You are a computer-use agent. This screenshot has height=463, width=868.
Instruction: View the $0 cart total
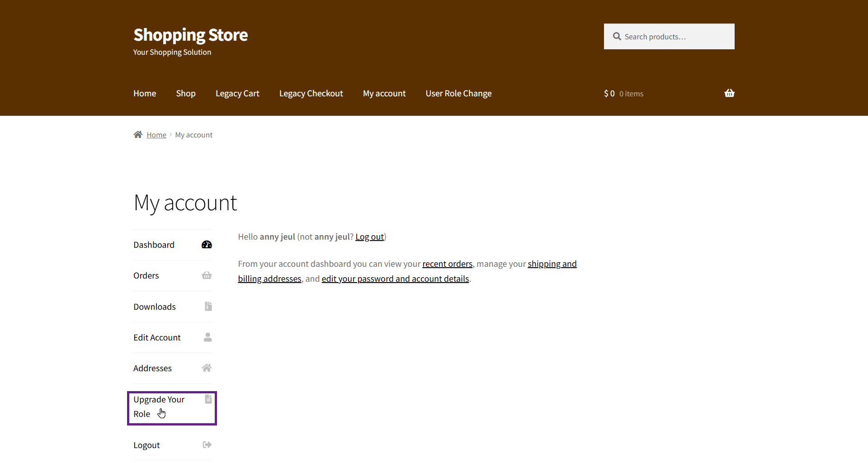pyautogui.click(x=609, y=94)
